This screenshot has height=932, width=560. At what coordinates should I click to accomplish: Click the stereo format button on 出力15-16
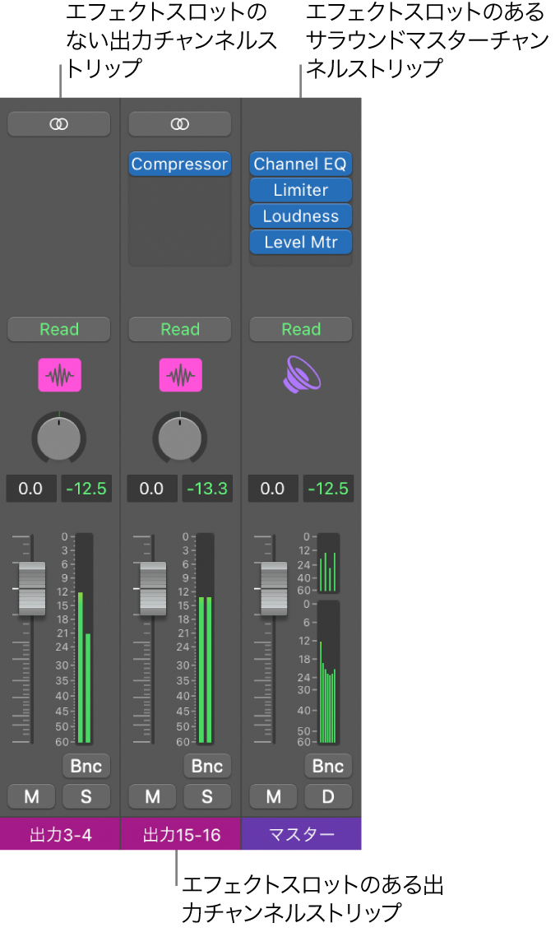click(179, 124)
